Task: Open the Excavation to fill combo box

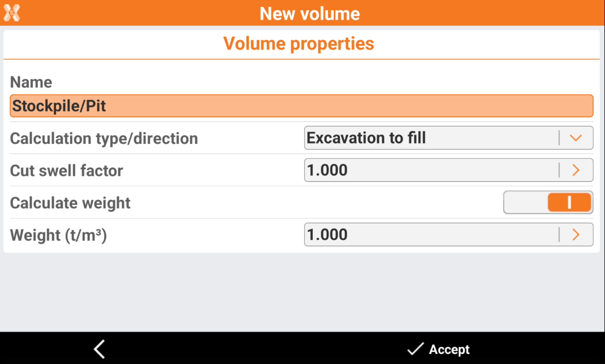Action: [431, 138]
